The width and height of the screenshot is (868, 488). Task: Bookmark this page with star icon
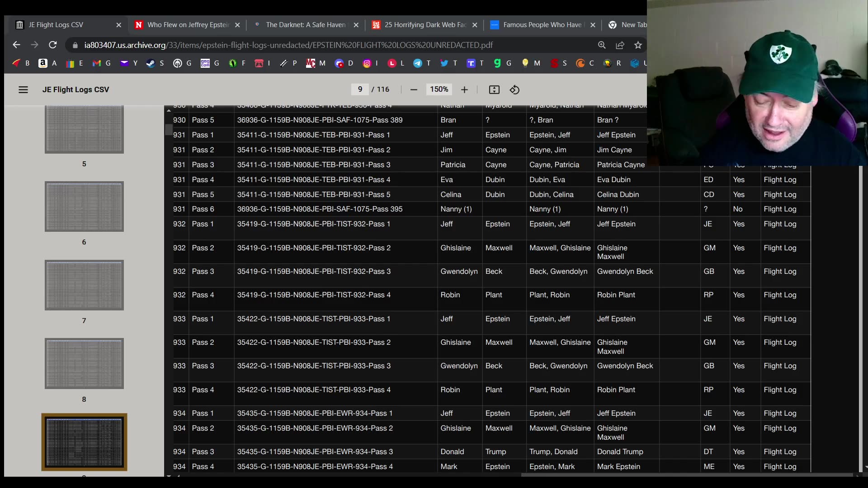[x=638, y=45]
